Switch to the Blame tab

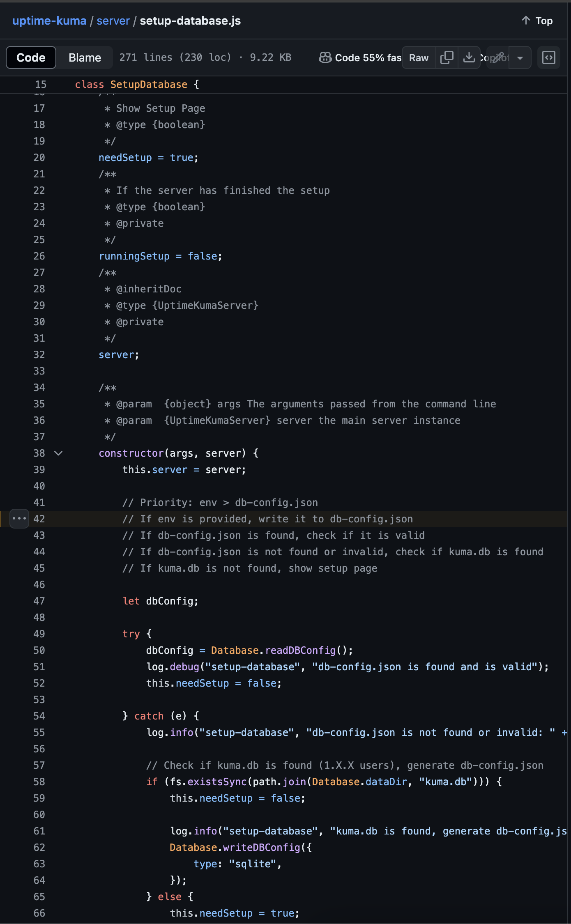85,57
